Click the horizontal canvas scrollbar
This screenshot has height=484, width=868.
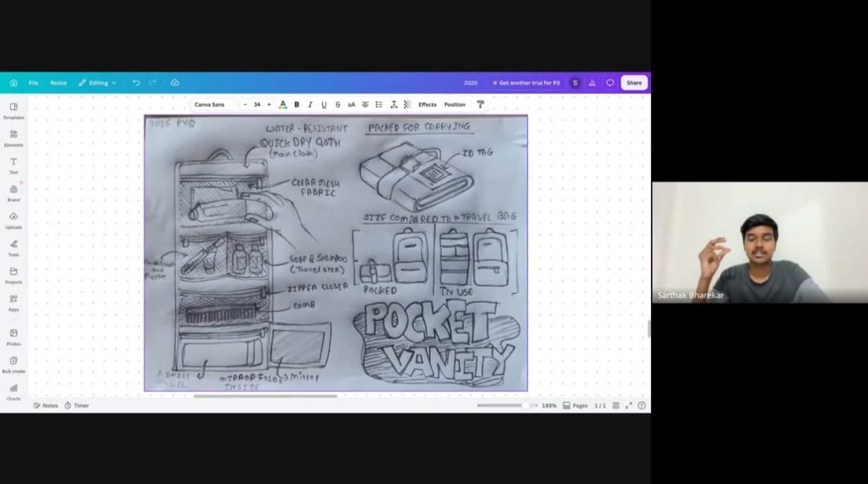pyautogui.click(x=265, y=396)
